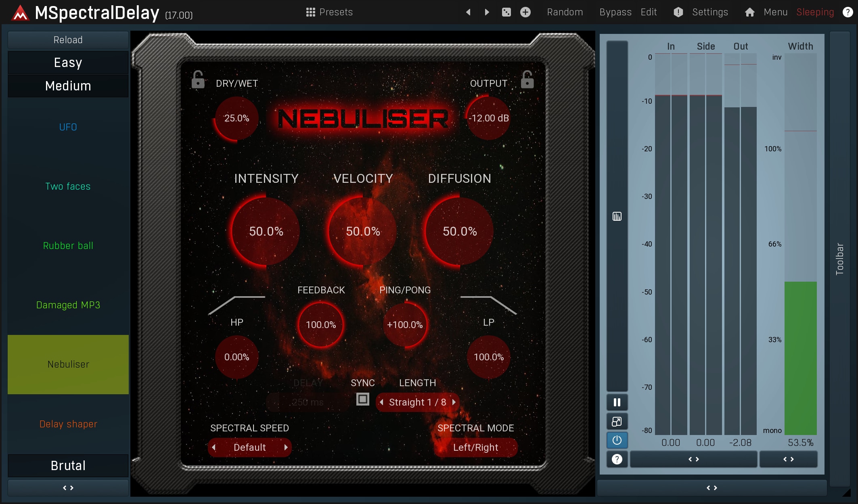Click the random preset dice icon
This screenshot has height=504, width=858.
click(506, 12)
